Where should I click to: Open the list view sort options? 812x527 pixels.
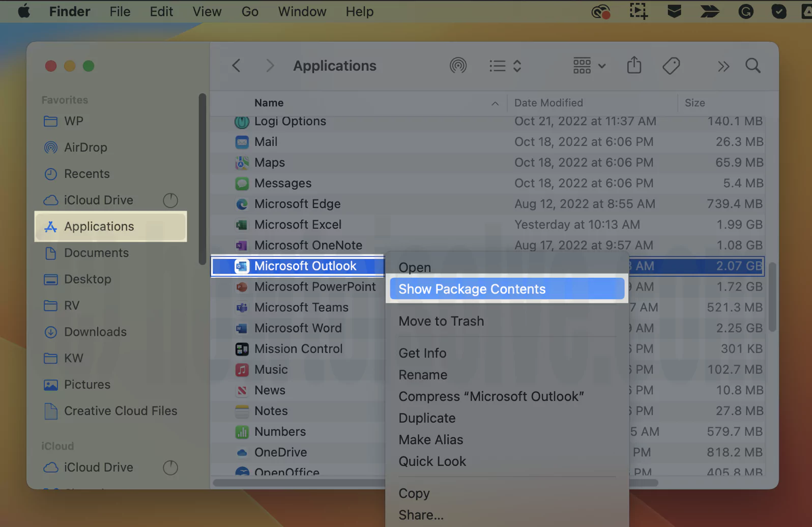(x=505, y=66)
